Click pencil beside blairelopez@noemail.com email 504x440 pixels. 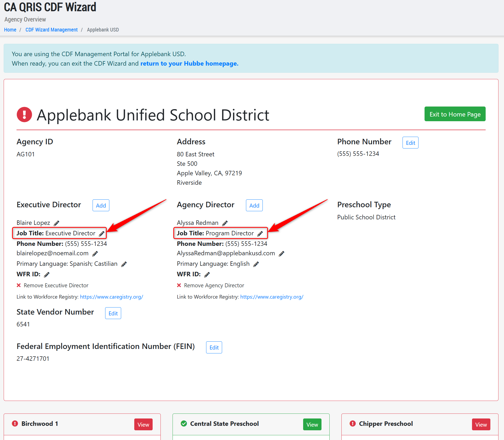click(x=95, y=253)
